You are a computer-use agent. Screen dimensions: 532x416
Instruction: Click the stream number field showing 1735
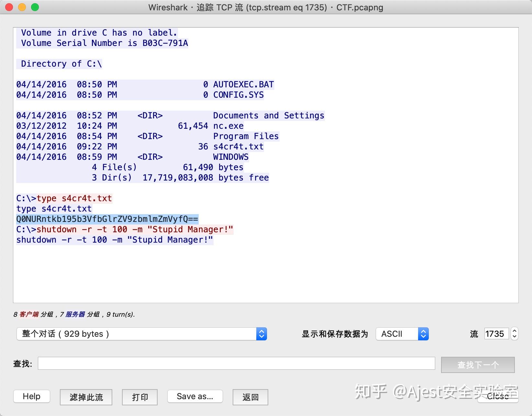tap(496, 334)
